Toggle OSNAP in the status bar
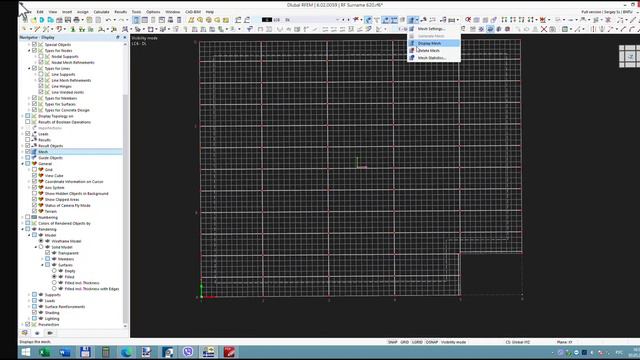640x360 pixels. pos(432,342)
